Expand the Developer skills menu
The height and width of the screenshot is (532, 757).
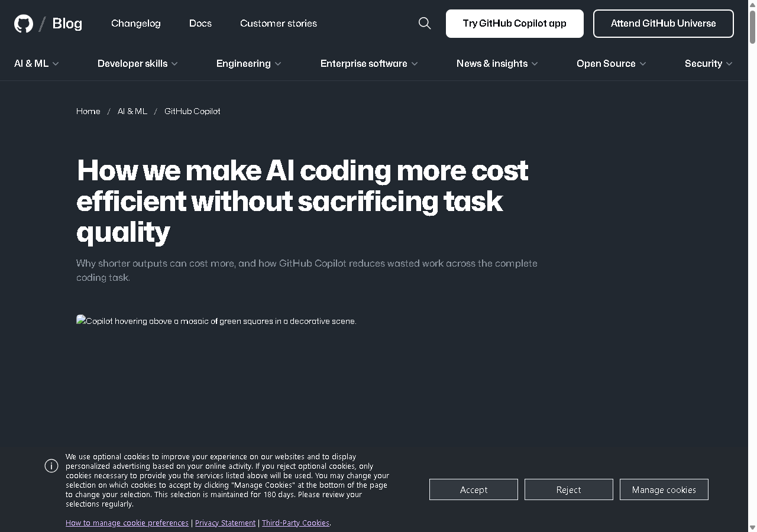[x=138, y=63]
